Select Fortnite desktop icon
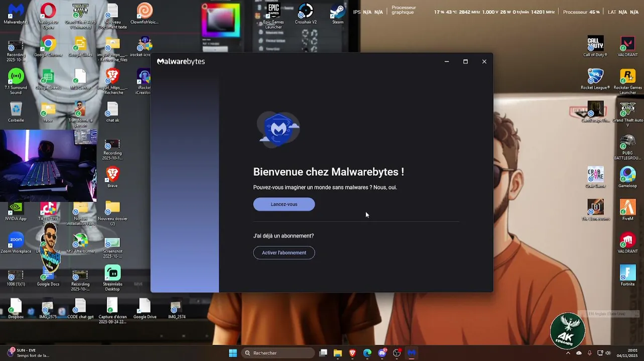 (x=627, y=275)
